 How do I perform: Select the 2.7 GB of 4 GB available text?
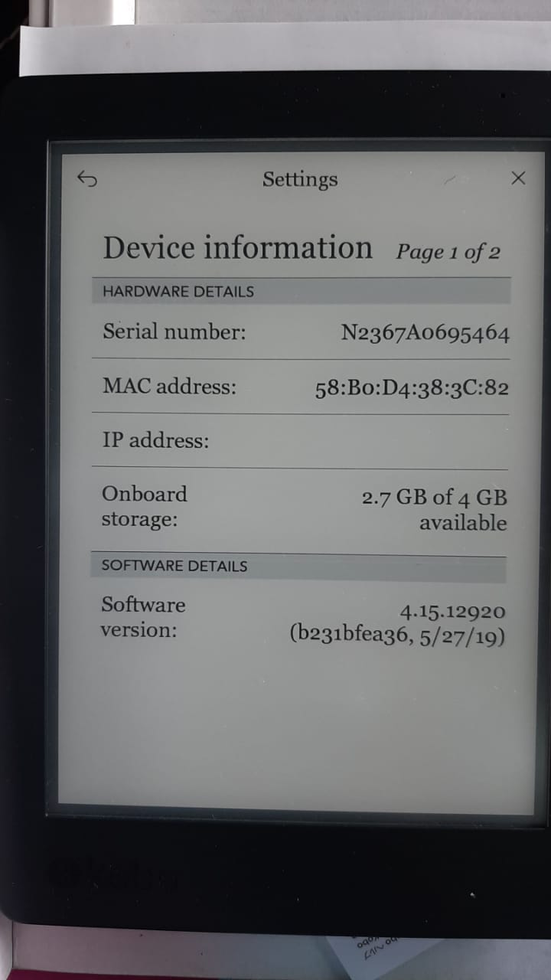[x=435, y=511]
